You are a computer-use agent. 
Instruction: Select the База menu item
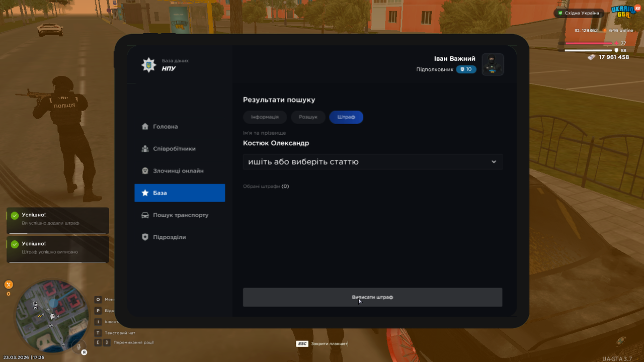tap(180, 193)
